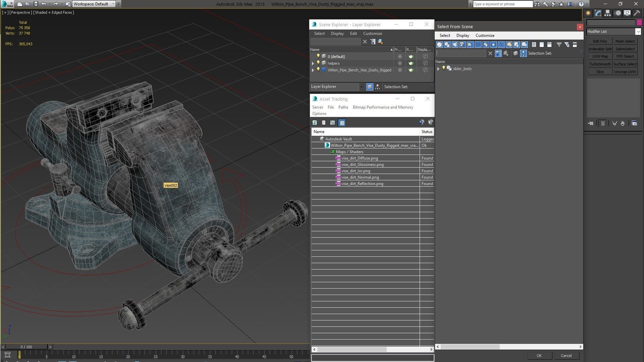Apply the TurboSmooth modifier
The width and height of the screenshot is (644, 362).
pos(600,64)
